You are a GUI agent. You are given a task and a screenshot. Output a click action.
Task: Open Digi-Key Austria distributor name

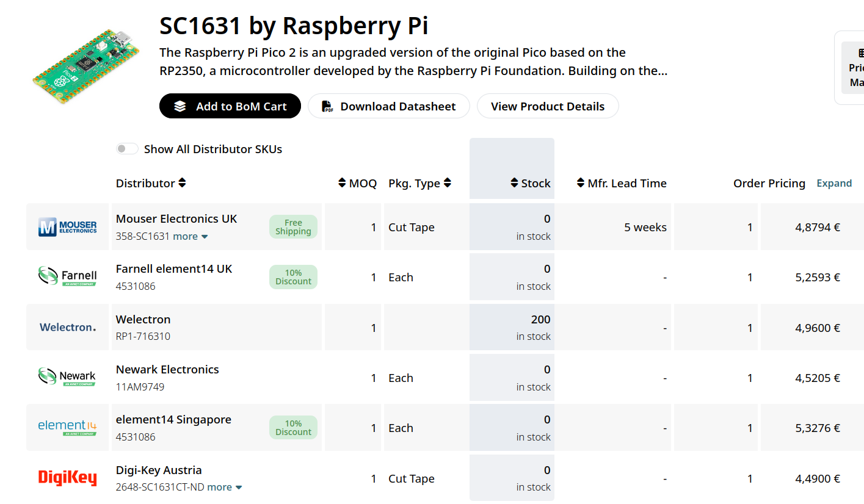tap(159, 470)
